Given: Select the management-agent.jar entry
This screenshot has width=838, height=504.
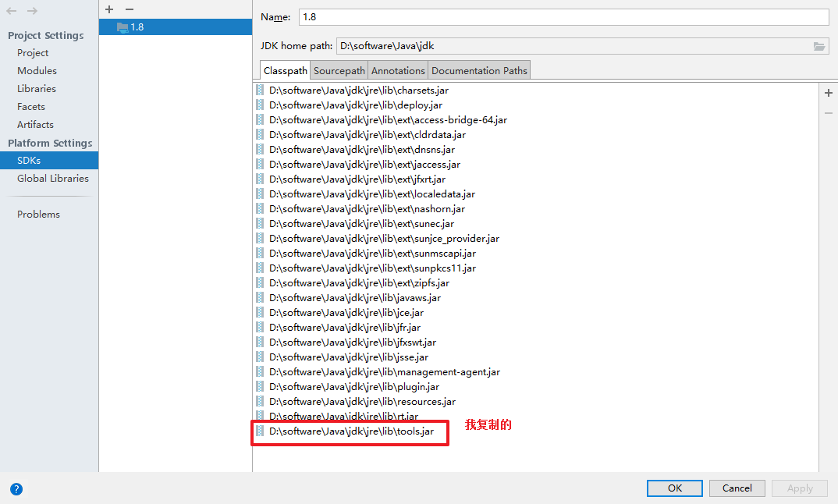Looking at the screenshot, I should pos(385,372).
